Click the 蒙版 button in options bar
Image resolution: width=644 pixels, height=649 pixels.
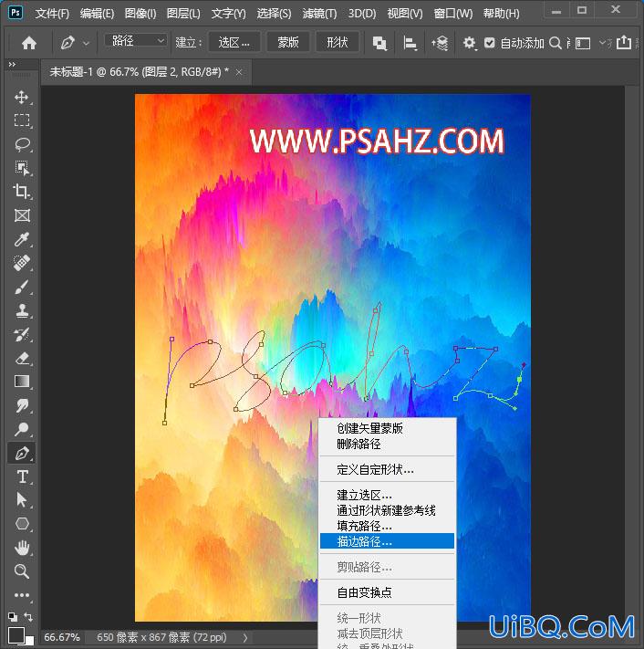(288, 42)
